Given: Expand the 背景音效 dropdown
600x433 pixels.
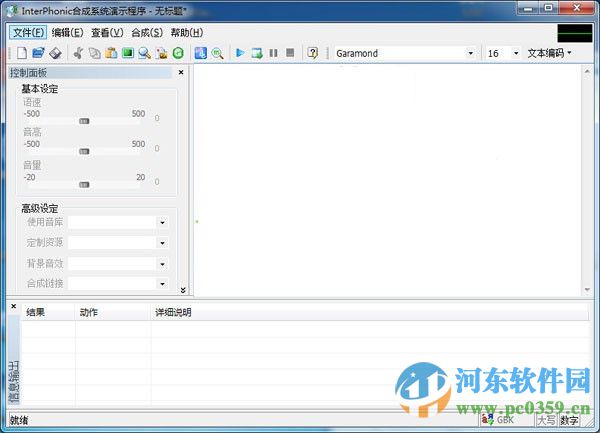Looking at the screenshot, I should [162, 264].
